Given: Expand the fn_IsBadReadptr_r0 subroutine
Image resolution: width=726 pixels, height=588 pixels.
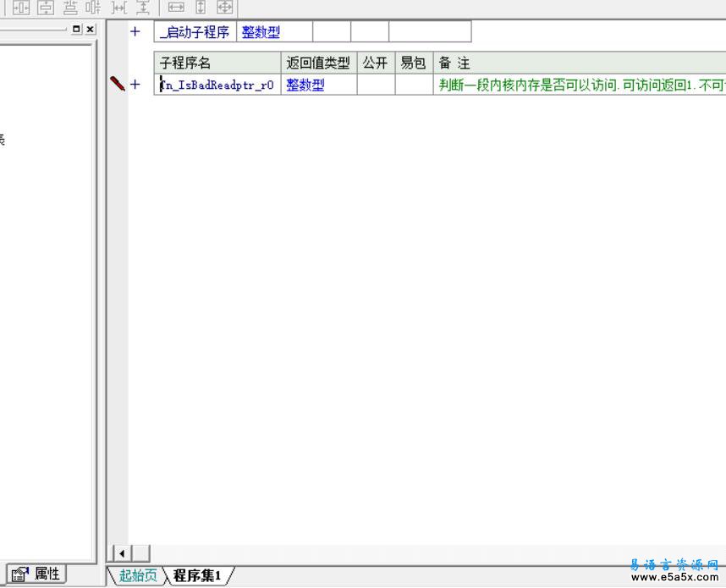Looking at the screenshot, I should [x=135, y=85].
